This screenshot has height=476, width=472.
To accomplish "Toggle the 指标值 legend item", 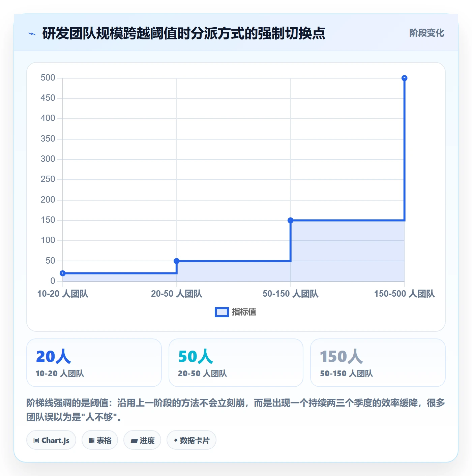I will [x=236, y=312].
